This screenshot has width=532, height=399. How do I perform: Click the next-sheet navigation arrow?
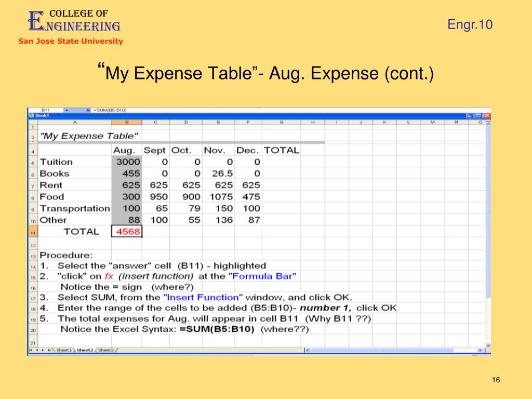click(x=43, y=350)
